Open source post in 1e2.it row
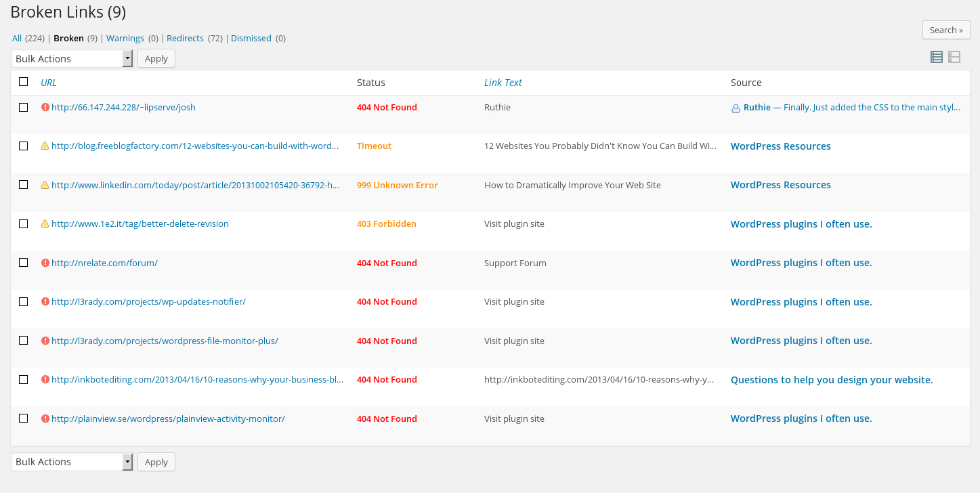The image size is (980, 493). [801, 224]
